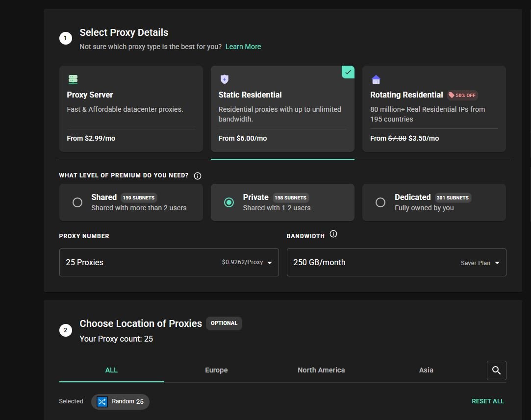This screenshot has width=531, height=420.
Task: Click the OPTIONAL badge
Action: pyautogui.click(x=224, y=323)
